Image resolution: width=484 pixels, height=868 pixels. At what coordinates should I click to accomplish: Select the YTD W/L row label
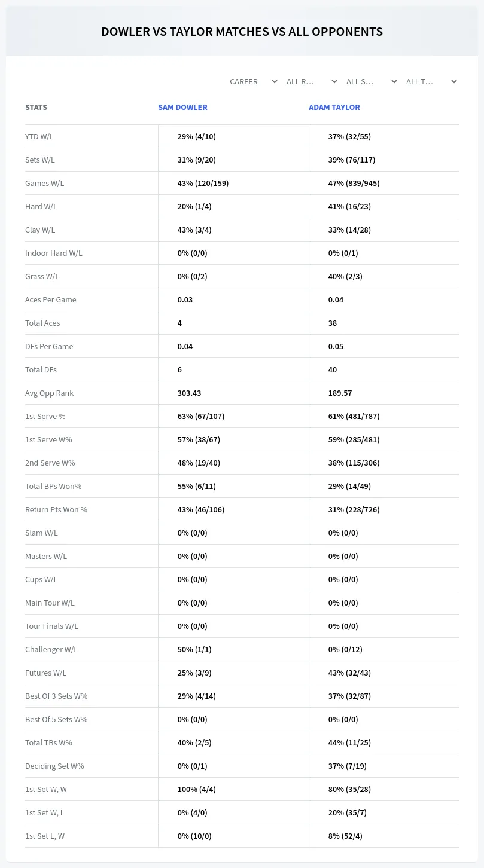[x=39, y=136]
